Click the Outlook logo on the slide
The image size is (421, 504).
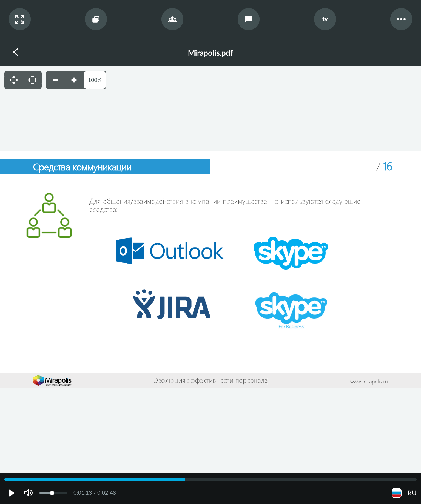169,251
